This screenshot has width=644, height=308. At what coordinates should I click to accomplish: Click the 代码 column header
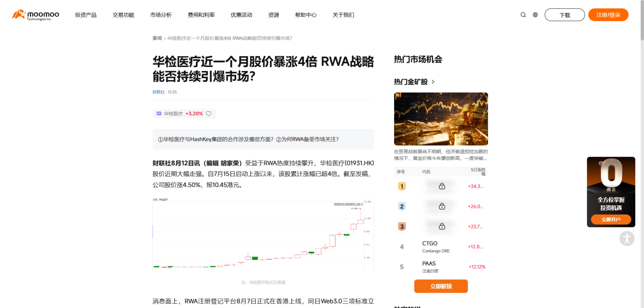point(426,172)
